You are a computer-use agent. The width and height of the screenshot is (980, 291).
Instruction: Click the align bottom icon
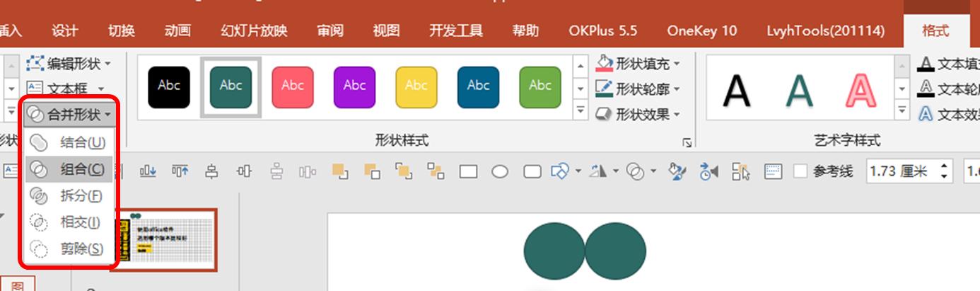click(148, 171)
